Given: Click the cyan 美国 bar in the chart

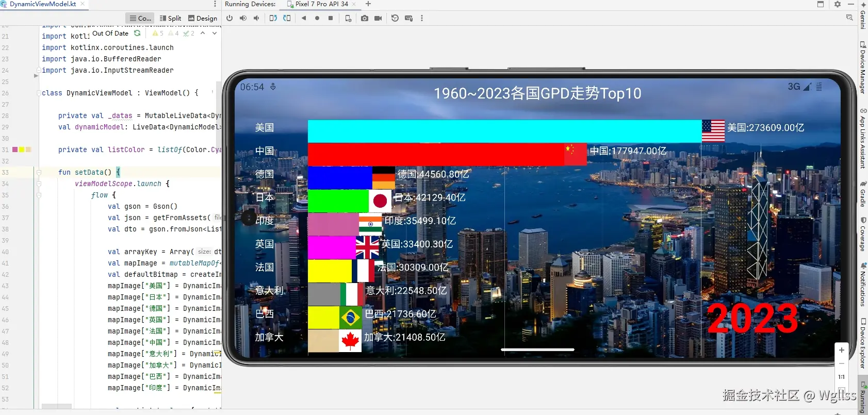Looking at the screenshot, I should coord(505,131).
